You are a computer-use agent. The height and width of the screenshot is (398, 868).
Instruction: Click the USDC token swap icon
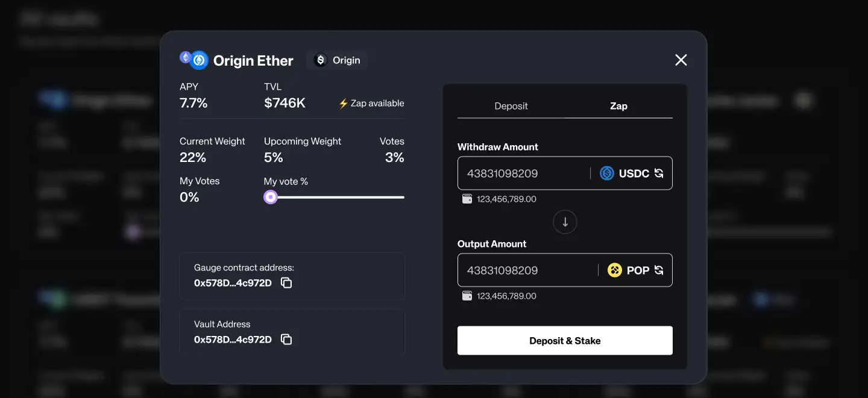659,173
